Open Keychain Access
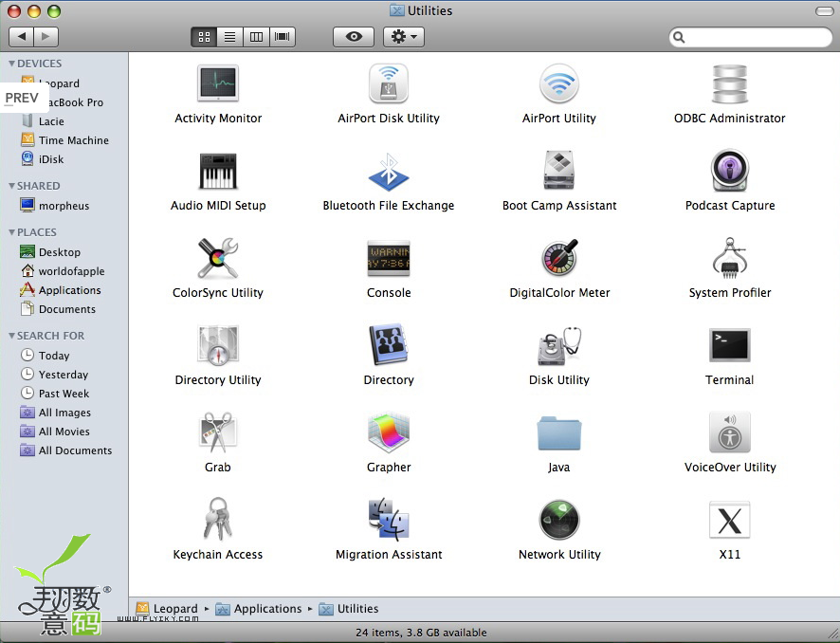840x643 pixels. pyautogui.click(x=217, y=519)
